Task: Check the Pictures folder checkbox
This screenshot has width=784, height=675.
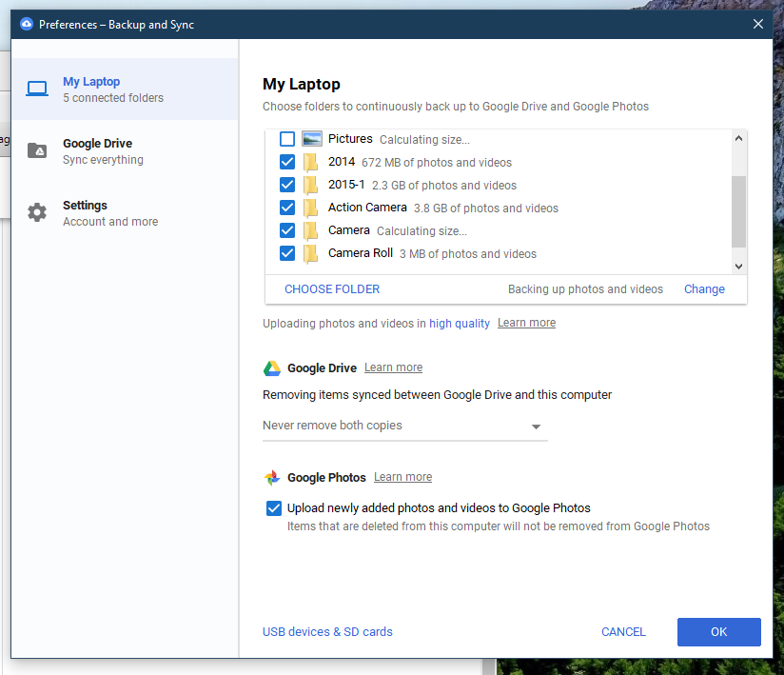Action: (x=287, y=139)
